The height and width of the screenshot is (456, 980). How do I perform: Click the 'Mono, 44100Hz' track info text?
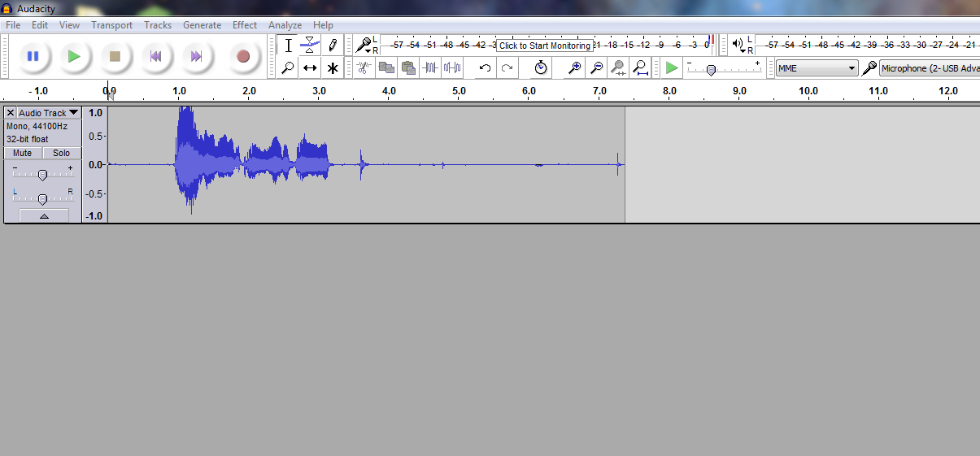tap(37, 127)
